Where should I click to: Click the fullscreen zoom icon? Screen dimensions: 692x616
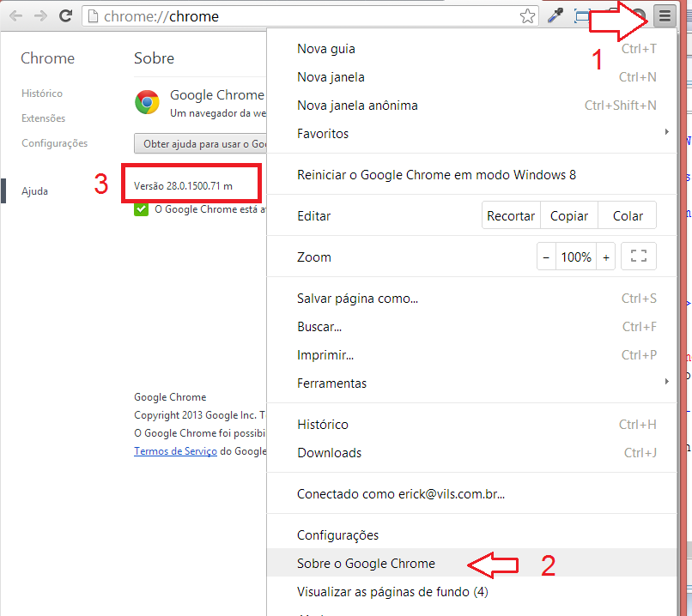tap(638, 257)
